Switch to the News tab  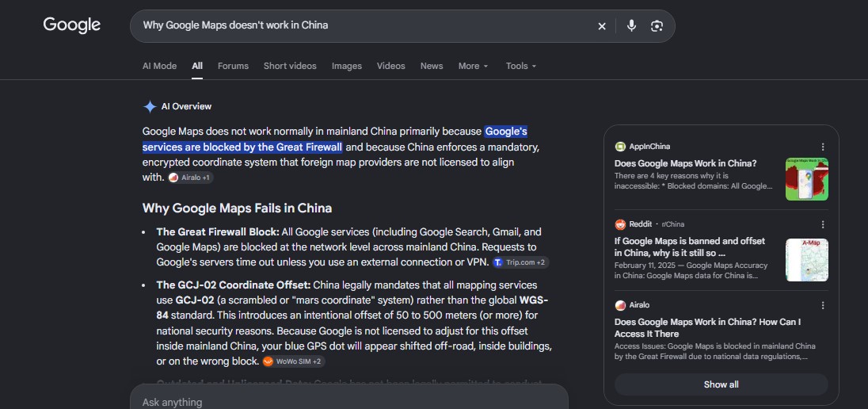[x=432, y=66]
